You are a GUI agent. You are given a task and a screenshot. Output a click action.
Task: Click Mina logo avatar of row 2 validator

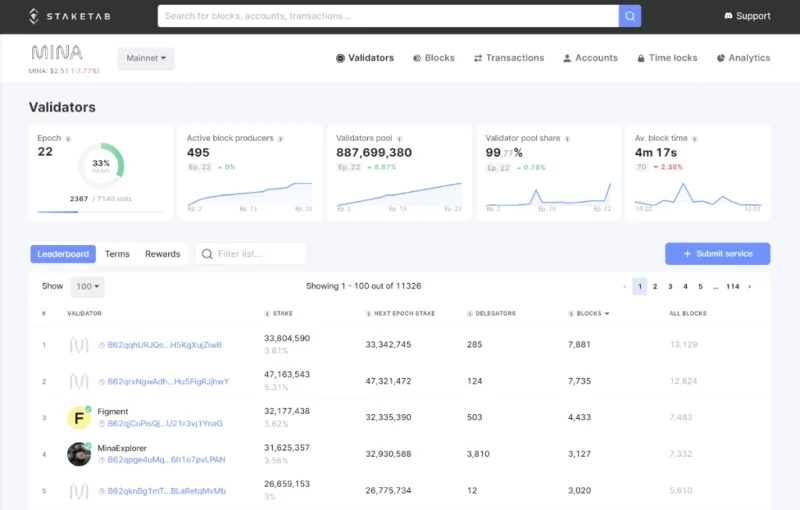point(79,381)
